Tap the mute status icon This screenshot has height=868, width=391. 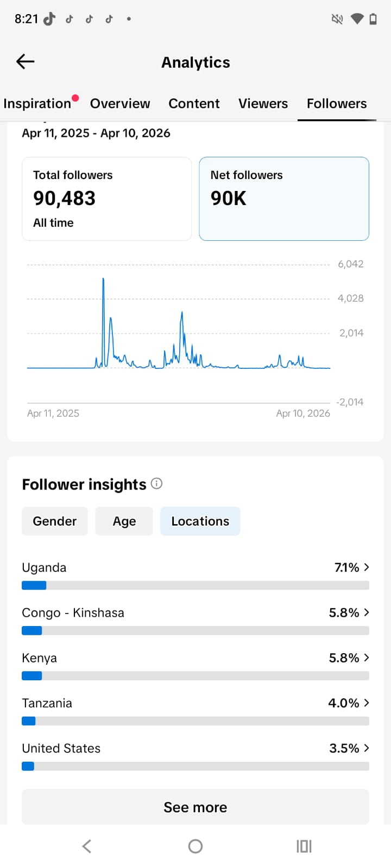point(337,19)
